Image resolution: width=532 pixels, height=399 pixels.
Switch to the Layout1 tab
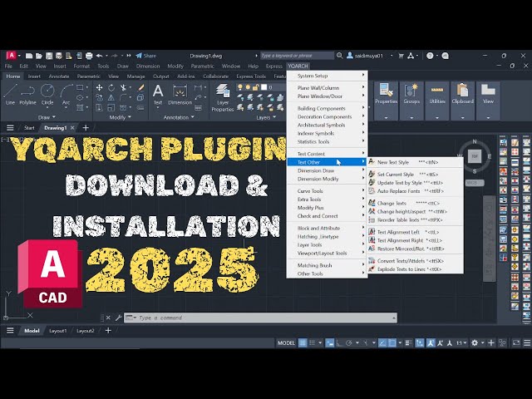click(x=57, y=331)
